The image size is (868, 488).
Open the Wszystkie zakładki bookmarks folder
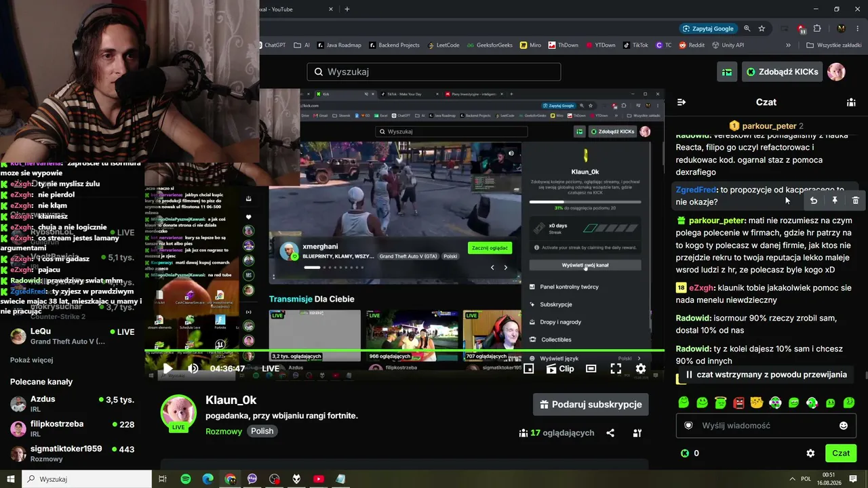click(833, 45)
